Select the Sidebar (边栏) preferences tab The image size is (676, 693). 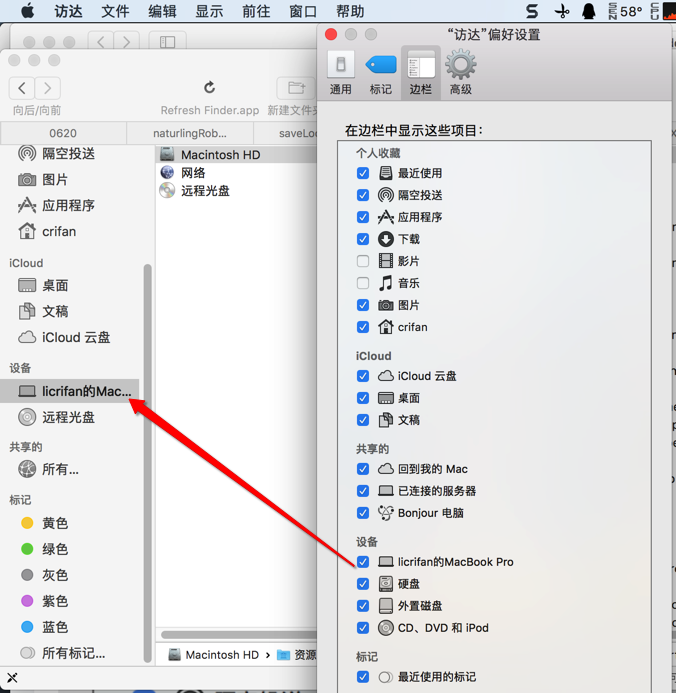pos(421,73)
